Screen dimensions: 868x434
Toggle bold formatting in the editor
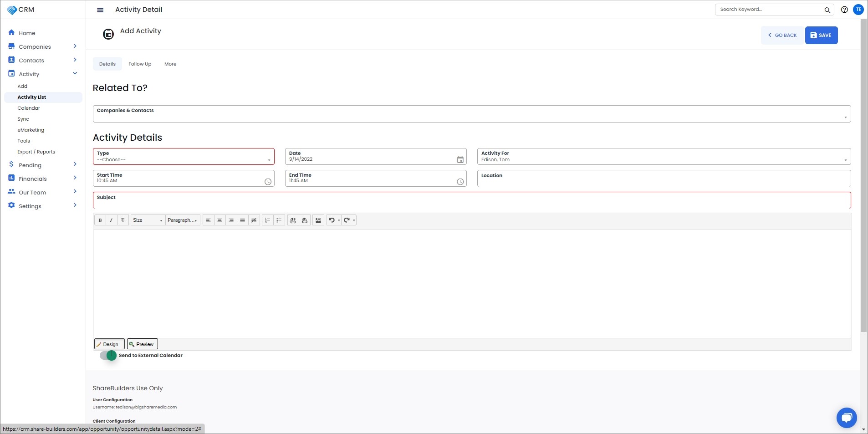[x=100, y=220]
